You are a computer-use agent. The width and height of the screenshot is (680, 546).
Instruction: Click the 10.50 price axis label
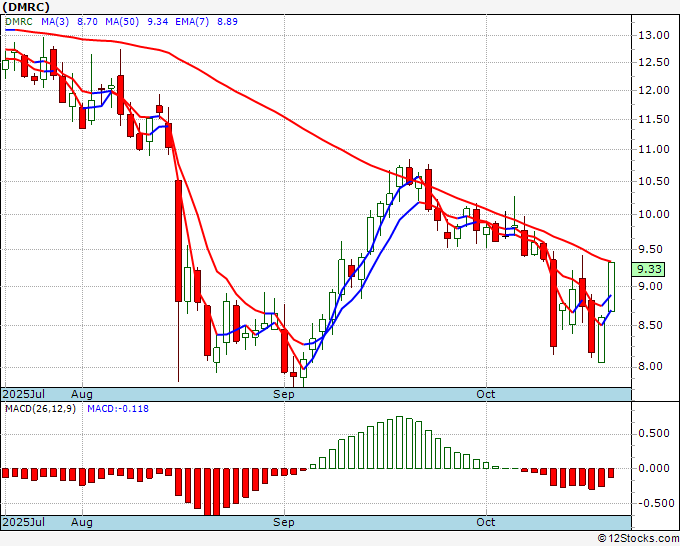(x=654, y=181)
